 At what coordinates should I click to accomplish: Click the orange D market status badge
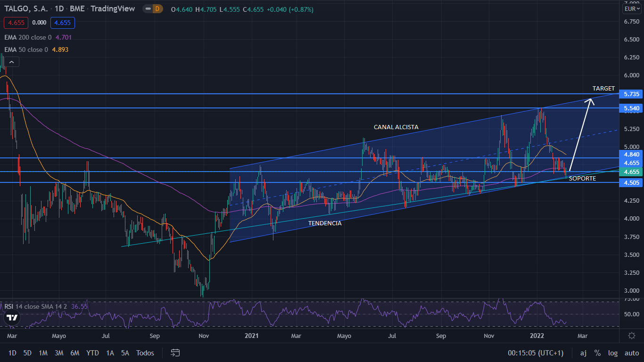[157, 9]
